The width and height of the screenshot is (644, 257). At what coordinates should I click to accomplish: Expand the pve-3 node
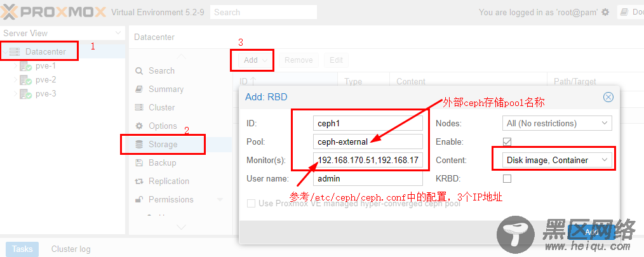pyautogui.click(x=16, y=94)
